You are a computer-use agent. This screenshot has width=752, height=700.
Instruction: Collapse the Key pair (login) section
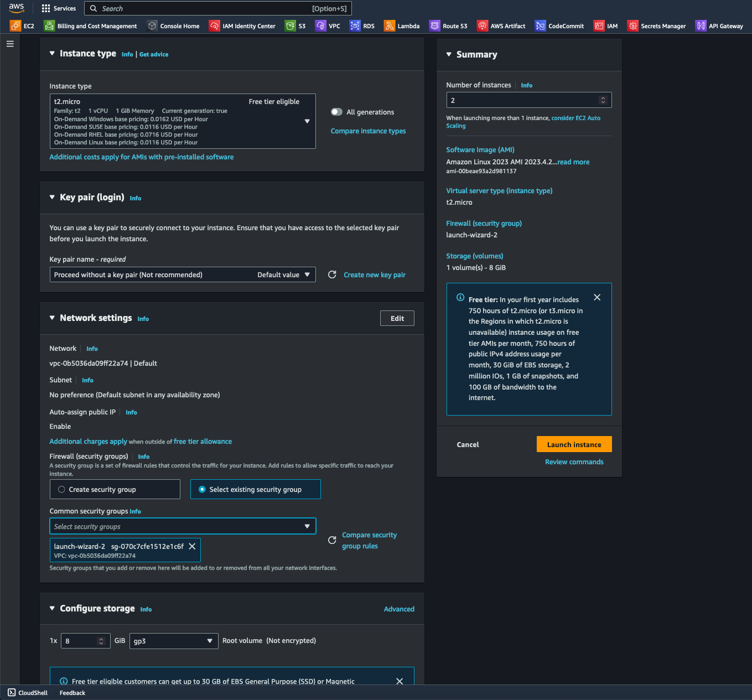click(52, 197)
